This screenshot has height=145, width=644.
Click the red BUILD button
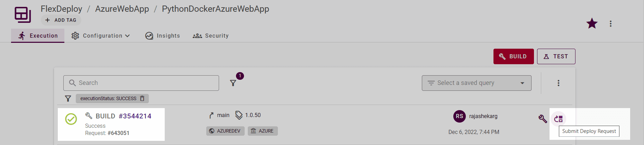click(x=514, y=56)
